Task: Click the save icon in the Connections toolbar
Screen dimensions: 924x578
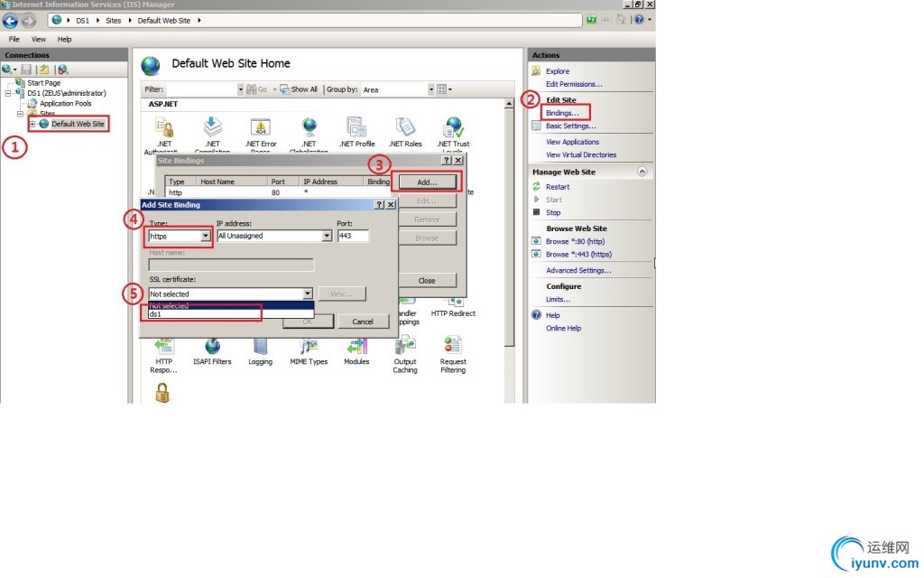Action: [26, 70]
